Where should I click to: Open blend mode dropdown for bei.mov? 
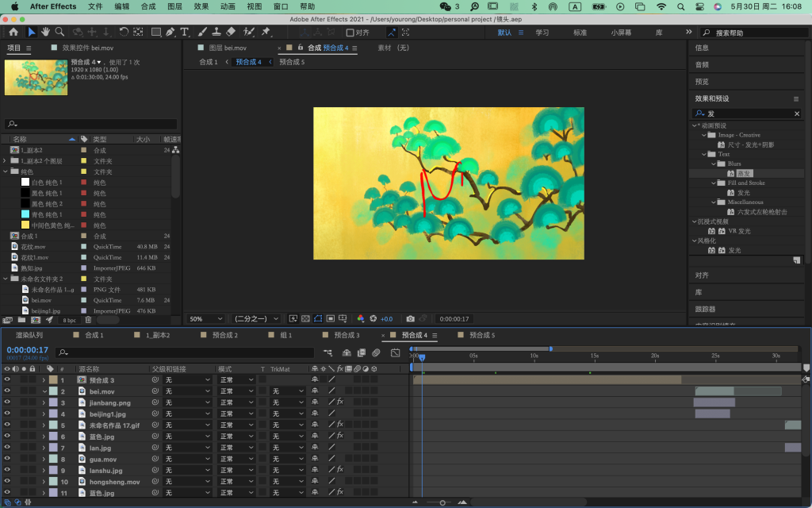click(236, 391)
